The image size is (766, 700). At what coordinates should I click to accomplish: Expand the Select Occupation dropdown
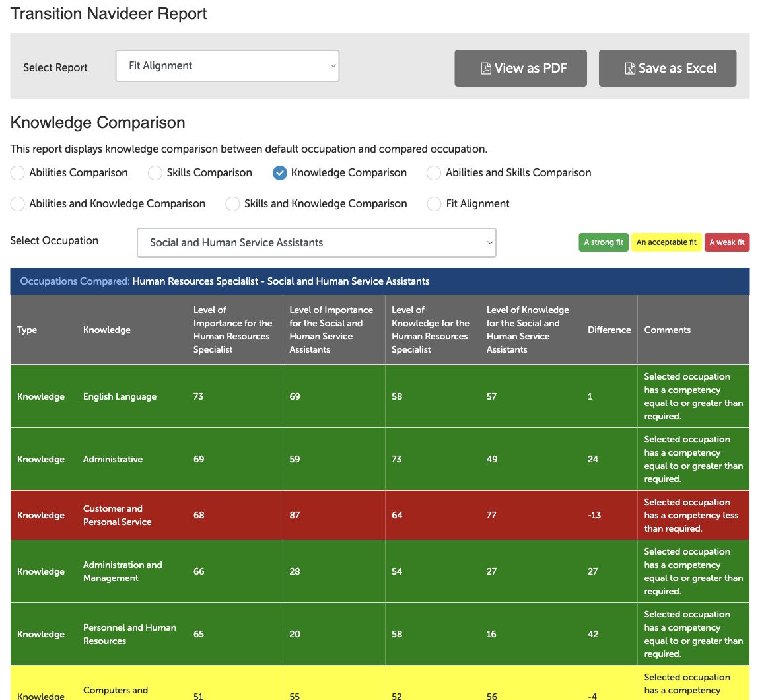316,243
